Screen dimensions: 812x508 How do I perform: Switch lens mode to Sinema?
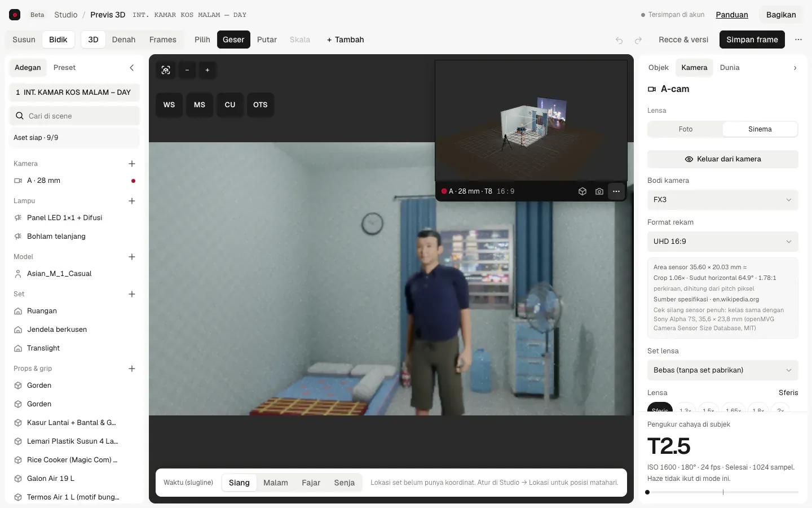(760, 129)
